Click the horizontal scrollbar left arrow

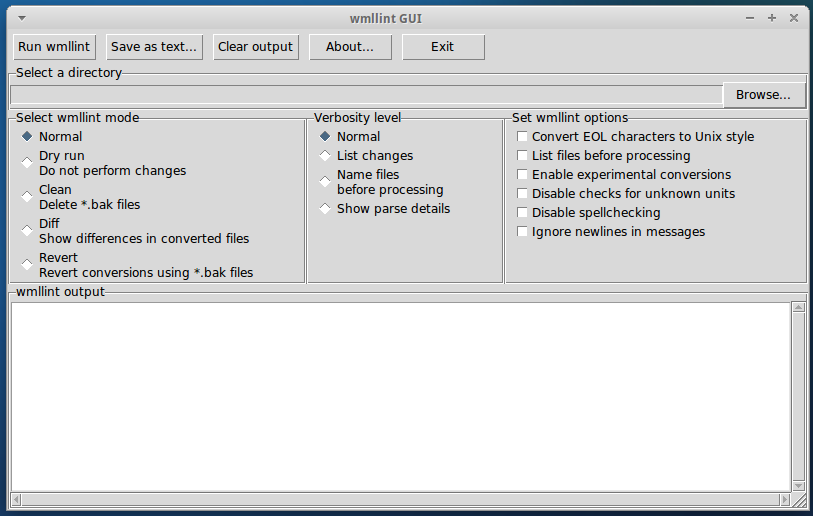(17, 499)
